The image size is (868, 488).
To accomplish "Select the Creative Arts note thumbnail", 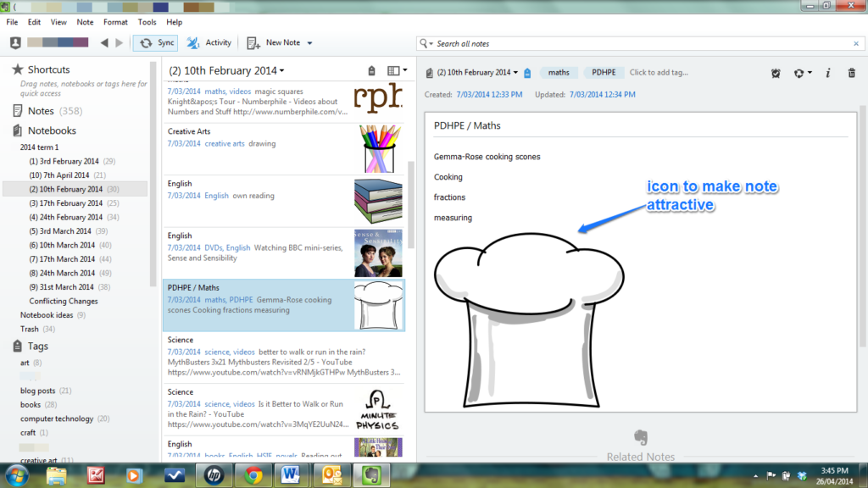I will pos(377,147).
